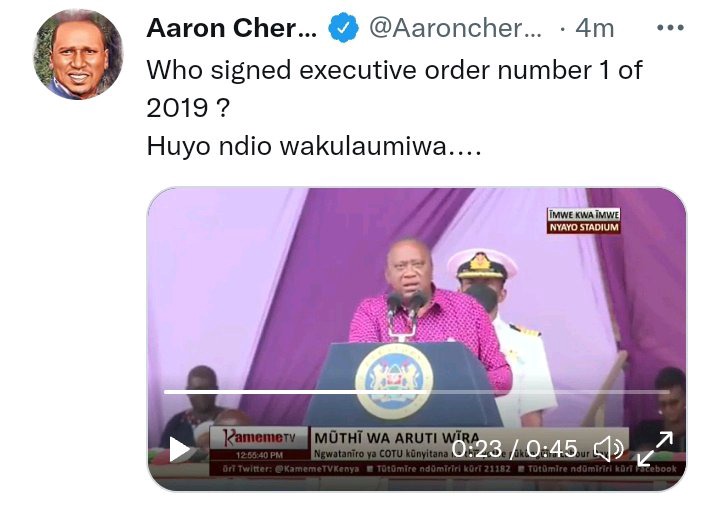
Task: Open the profile via display name Aaron Cher...
Action: [x=231, y=28]
